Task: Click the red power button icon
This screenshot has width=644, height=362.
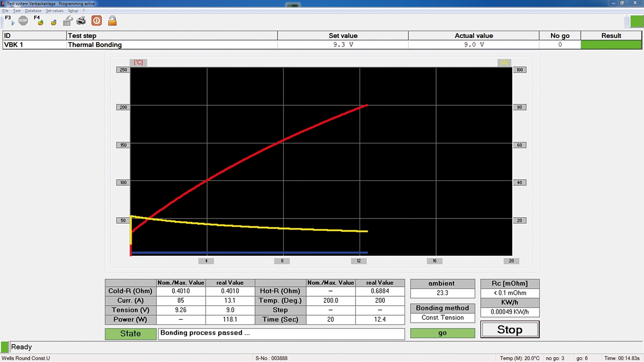Action: (97, 21)
